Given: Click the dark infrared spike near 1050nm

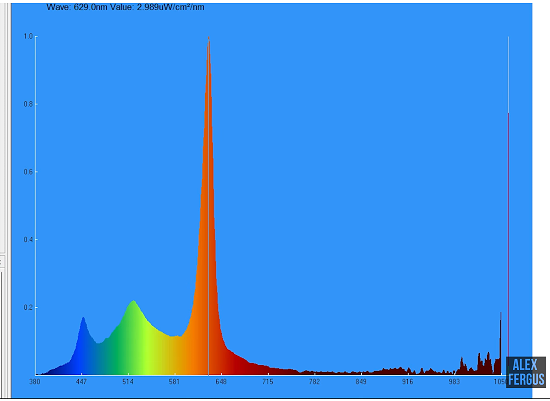Looking at the screenshot, I should tap(501, 344).
